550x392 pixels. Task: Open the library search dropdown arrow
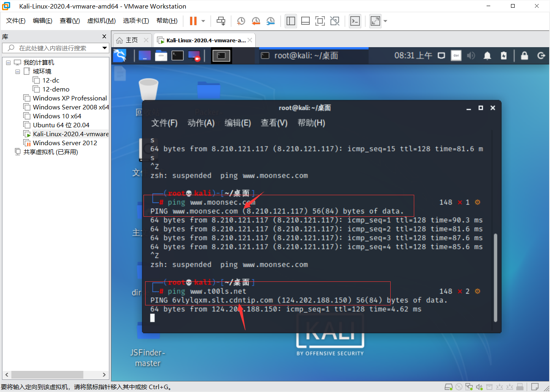pos(104,48)
